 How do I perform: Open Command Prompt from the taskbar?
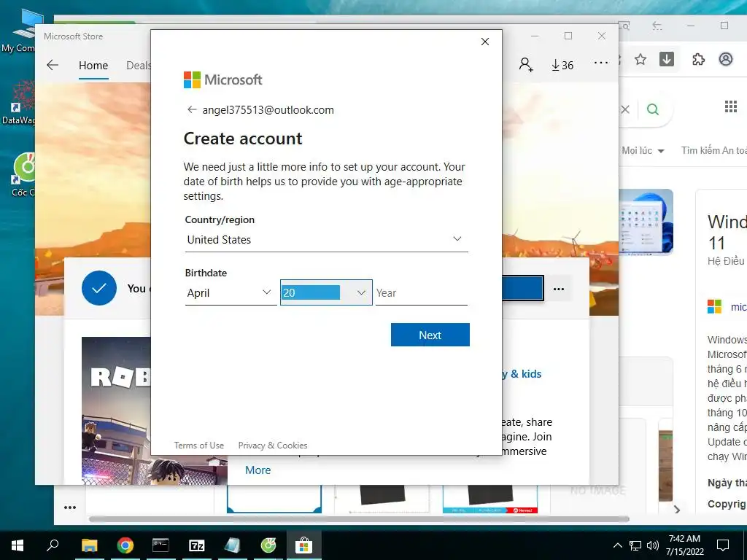point(160,545)
